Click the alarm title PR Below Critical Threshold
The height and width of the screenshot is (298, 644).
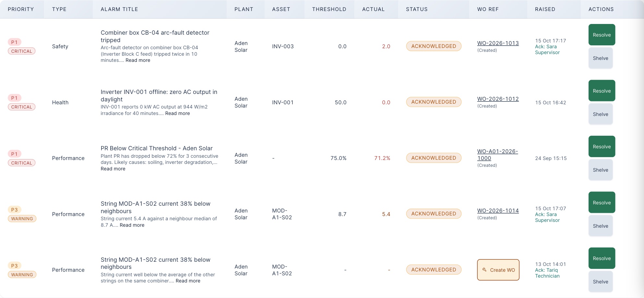(156, 148)
